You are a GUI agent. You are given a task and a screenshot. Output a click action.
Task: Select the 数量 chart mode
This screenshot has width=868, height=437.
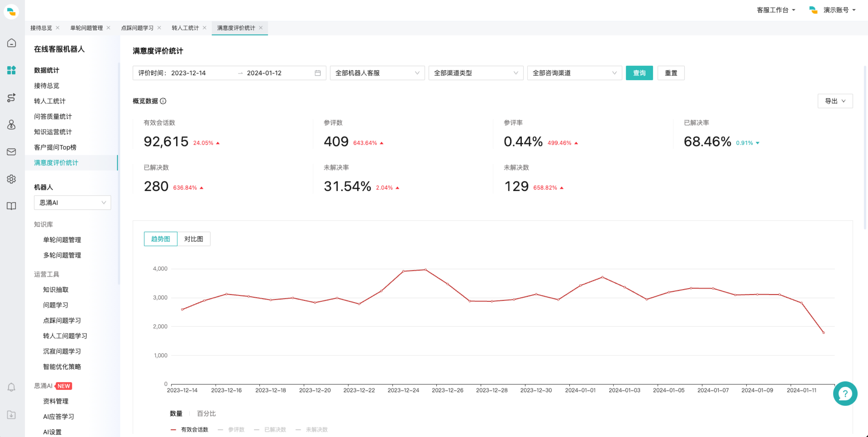pyautogui.click(x=176, y=413)
